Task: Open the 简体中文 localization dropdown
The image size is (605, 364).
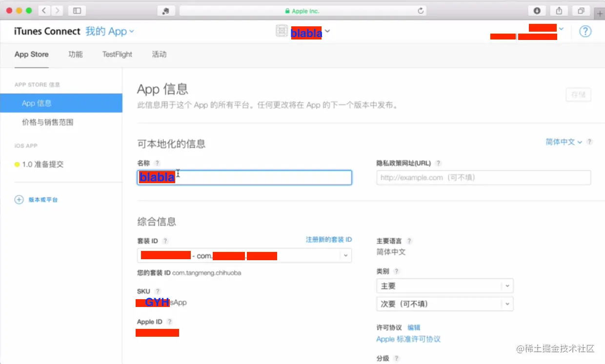Action: tap(564, 142)
